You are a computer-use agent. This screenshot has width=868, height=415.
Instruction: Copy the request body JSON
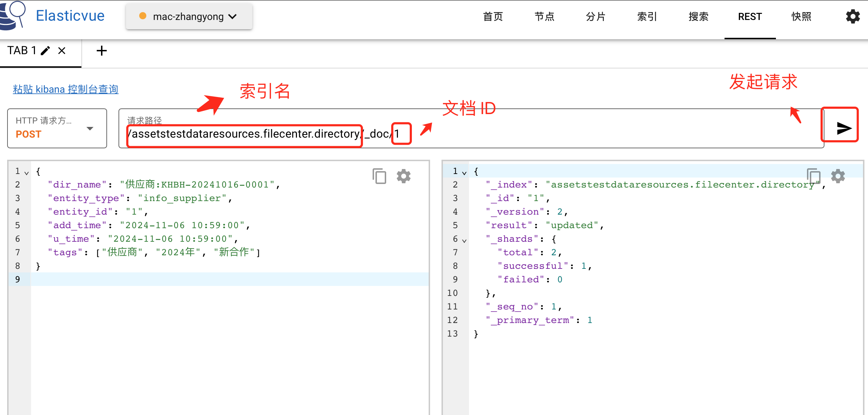tap(379, 175)
